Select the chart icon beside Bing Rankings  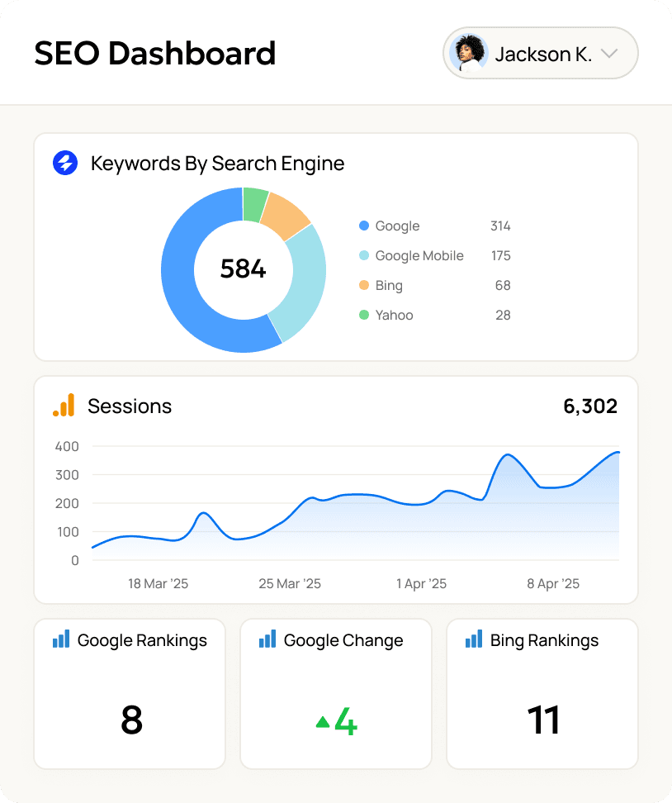click(472, 638)
